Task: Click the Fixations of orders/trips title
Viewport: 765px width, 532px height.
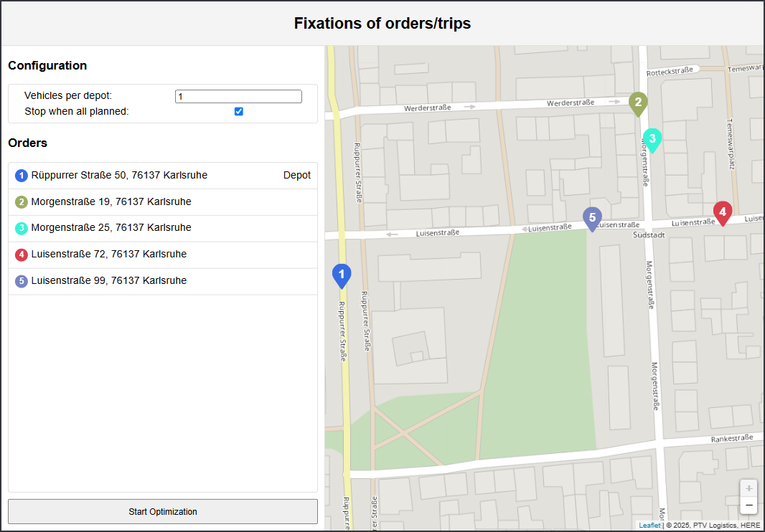Action: tap(382, 23)
